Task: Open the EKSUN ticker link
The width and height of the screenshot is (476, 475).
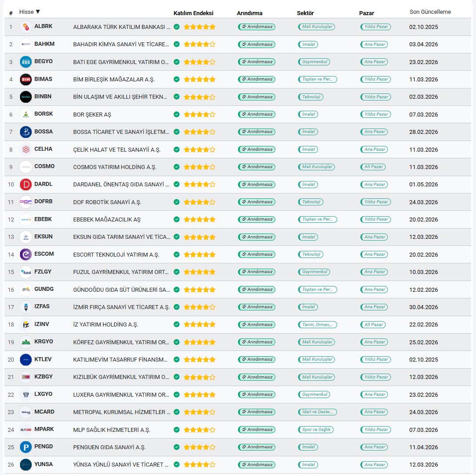Action: 44,236
